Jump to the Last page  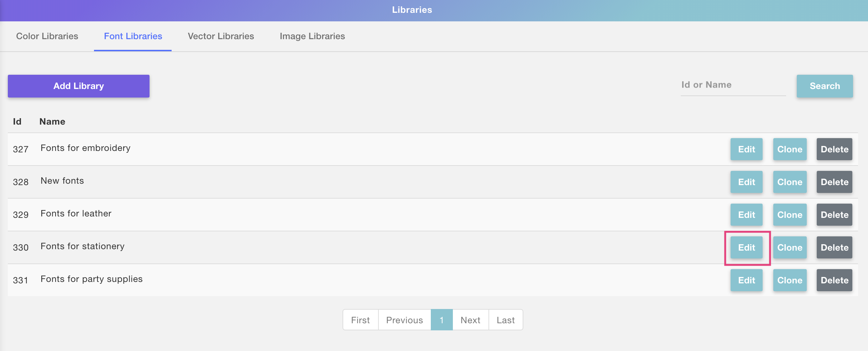(506, 320)
